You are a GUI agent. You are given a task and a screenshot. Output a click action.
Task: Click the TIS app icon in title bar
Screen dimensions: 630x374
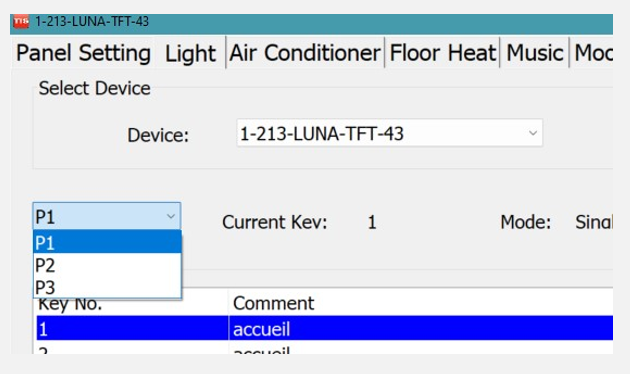[x=21, y=21]
